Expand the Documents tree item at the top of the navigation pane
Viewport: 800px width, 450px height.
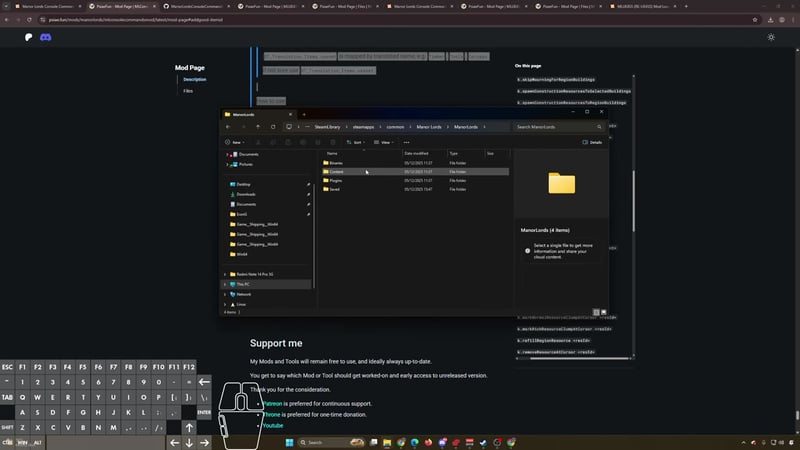[227, 154]
